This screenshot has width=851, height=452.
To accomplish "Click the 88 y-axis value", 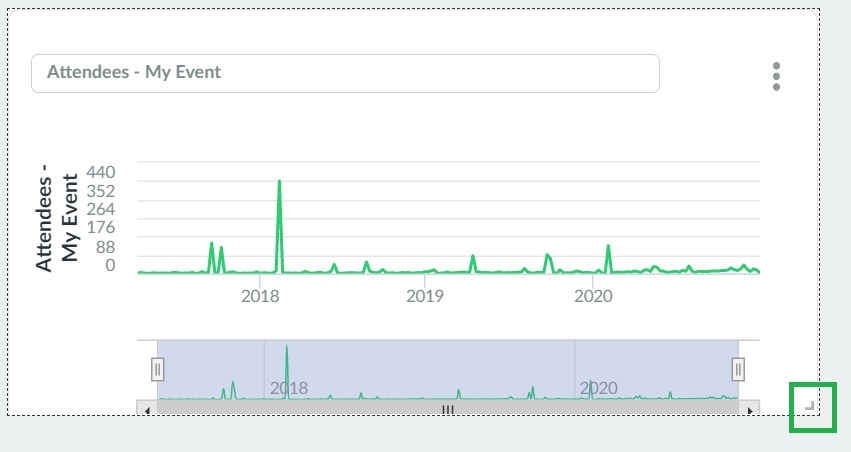I will (105, 247).
